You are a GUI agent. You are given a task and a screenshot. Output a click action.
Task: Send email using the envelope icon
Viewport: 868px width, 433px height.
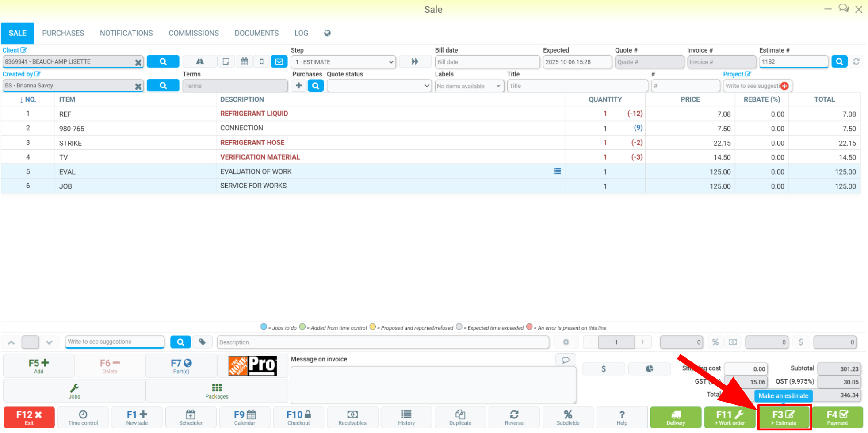[x=279, y=61]
